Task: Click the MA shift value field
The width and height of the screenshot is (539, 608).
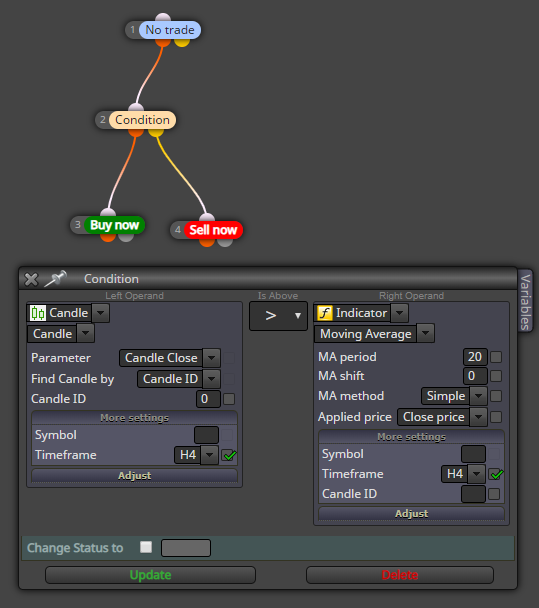Action: coord(475,376)
